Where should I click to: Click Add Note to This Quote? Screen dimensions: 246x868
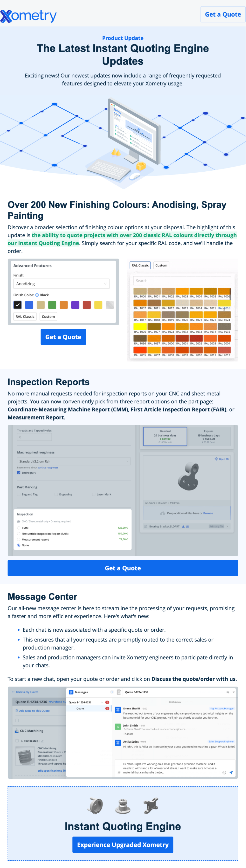pos(33,711)
